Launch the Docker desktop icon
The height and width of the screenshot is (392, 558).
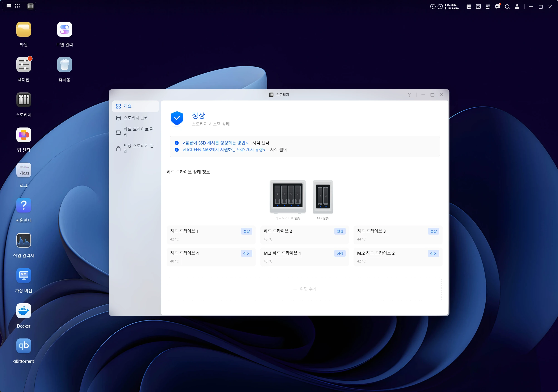24,311
